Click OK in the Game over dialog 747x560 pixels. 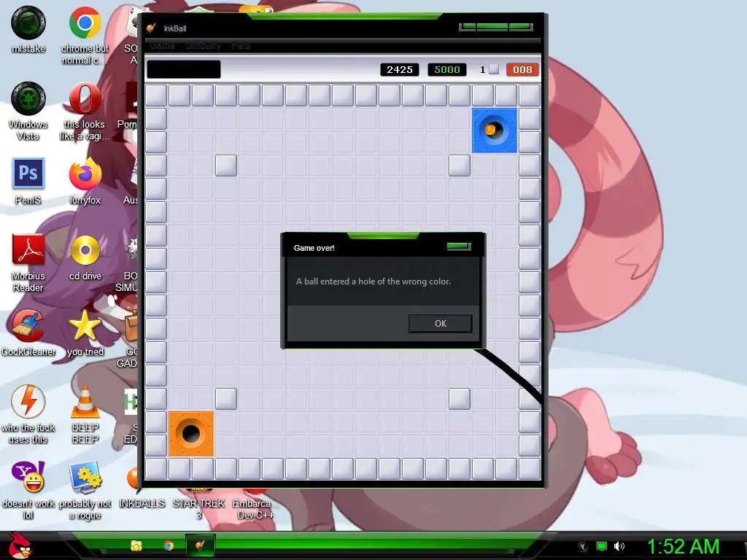click(x=440, y=323)
